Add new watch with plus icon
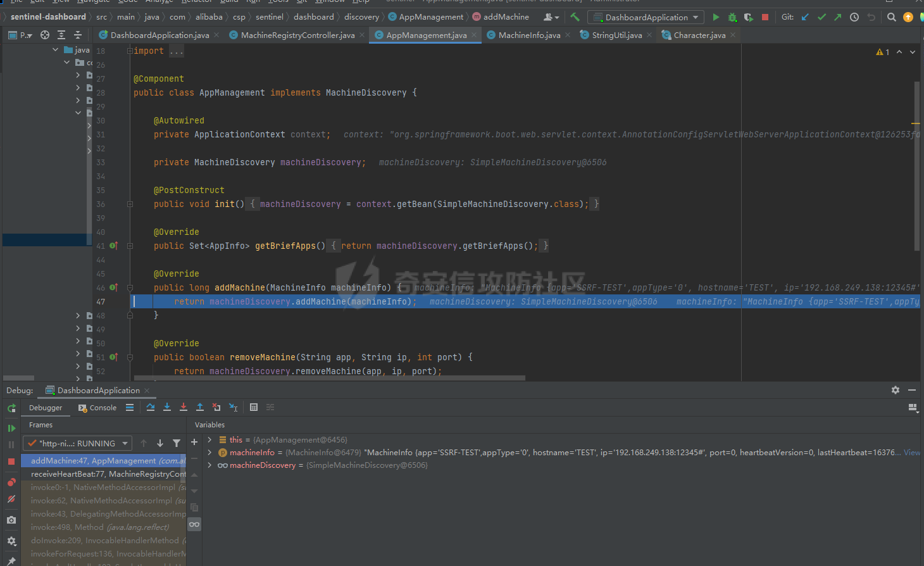 click(x=194, y=442)
